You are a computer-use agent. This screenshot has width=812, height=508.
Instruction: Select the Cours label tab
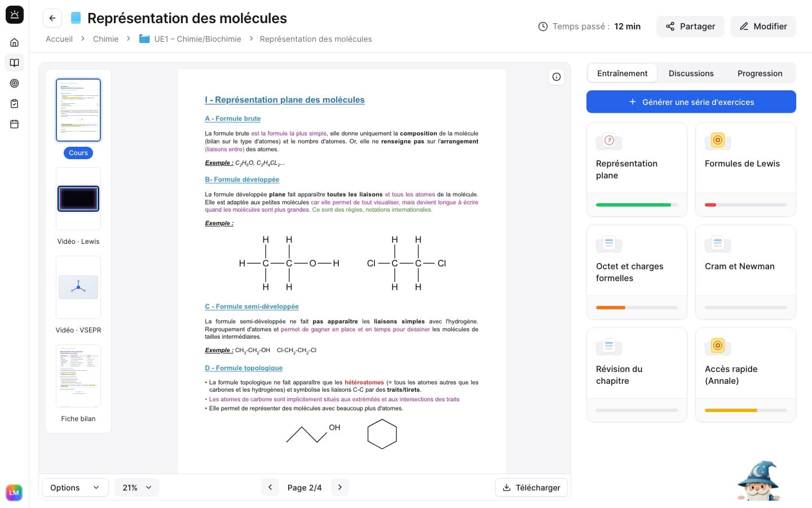pos(78,153)
